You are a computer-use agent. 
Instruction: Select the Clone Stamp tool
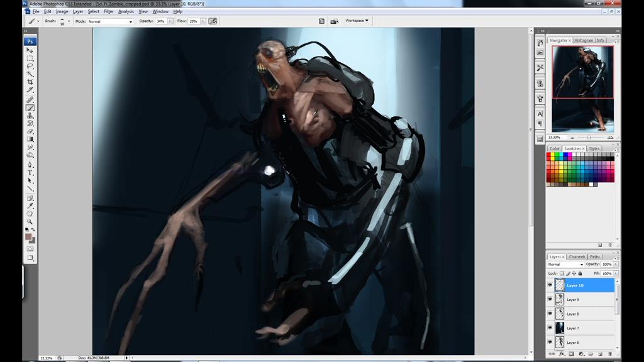tap(30, 116)
